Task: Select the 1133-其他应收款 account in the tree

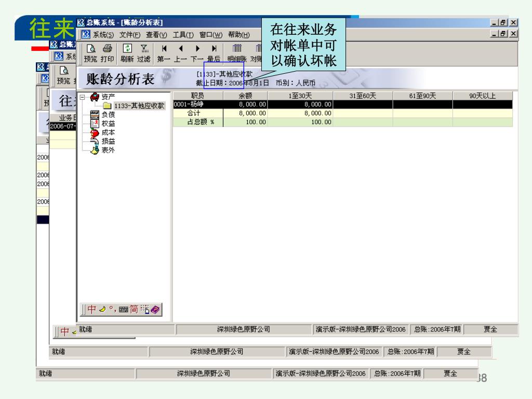Action: click(x=139, y=106)
